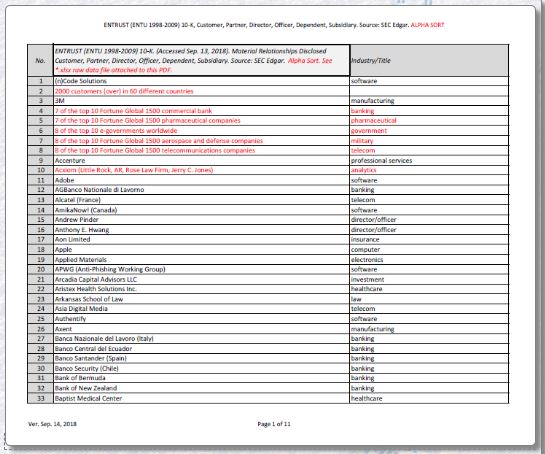Click the 'Accenture' entry
This screenshot has height=454, width=545.
tap(70, 161)
